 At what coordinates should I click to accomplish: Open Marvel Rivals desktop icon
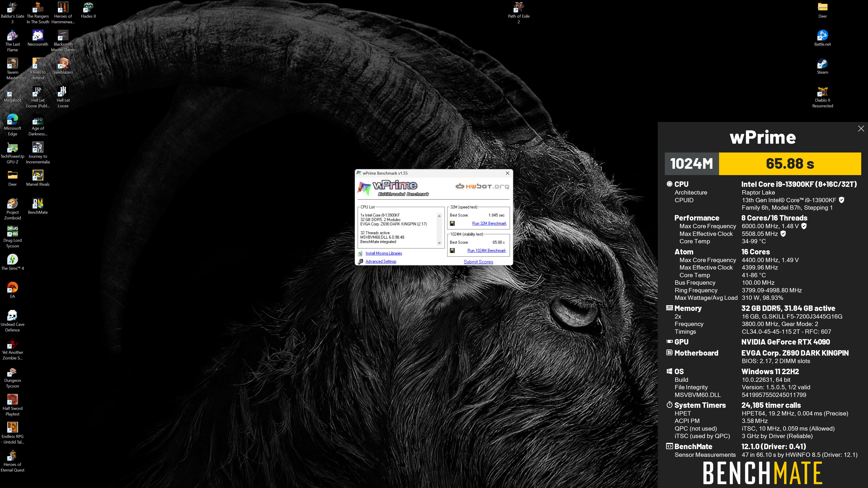[x=38, y=178]
